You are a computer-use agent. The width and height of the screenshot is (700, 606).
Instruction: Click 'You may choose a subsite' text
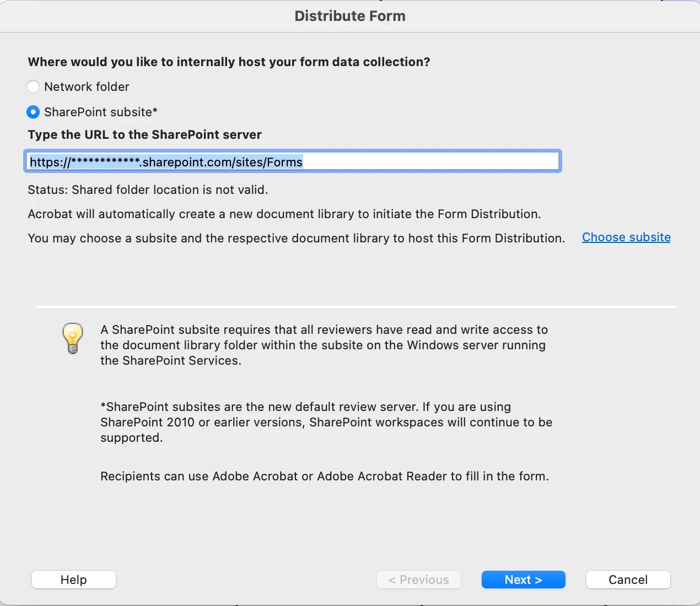coord(297,239)
